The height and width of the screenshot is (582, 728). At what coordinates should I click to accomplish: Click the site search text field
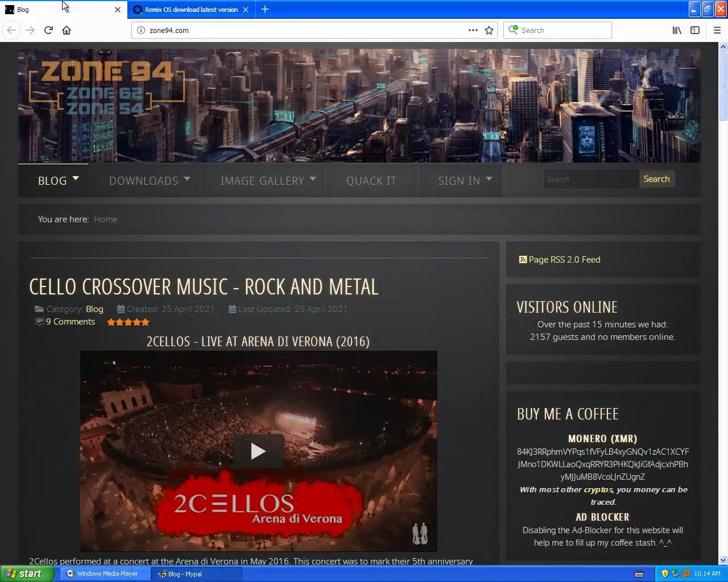tap(591, 179)
